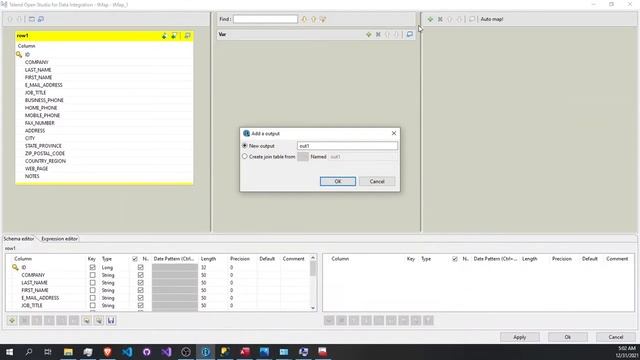Click the JOB_TITLE row in Schema editor
The width and height of the screenshot is (640, 360).
click(158, 305)
